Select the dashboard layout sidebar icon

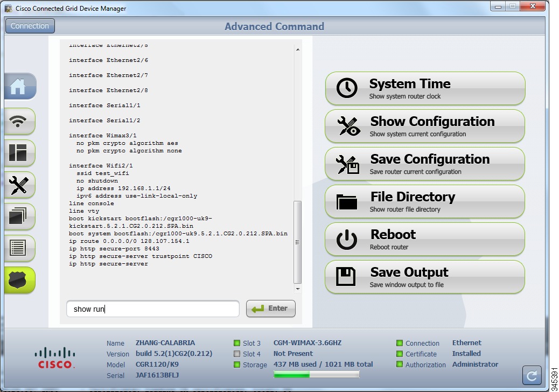[x=19, y=153]
